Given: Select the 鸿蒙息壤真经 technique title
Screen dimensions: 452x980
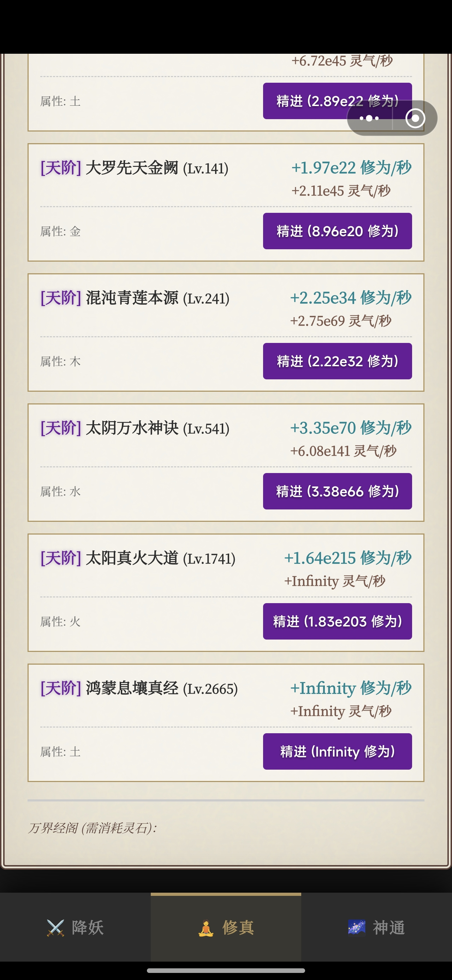Looking at the screenshot, I should tap(132, 688).
